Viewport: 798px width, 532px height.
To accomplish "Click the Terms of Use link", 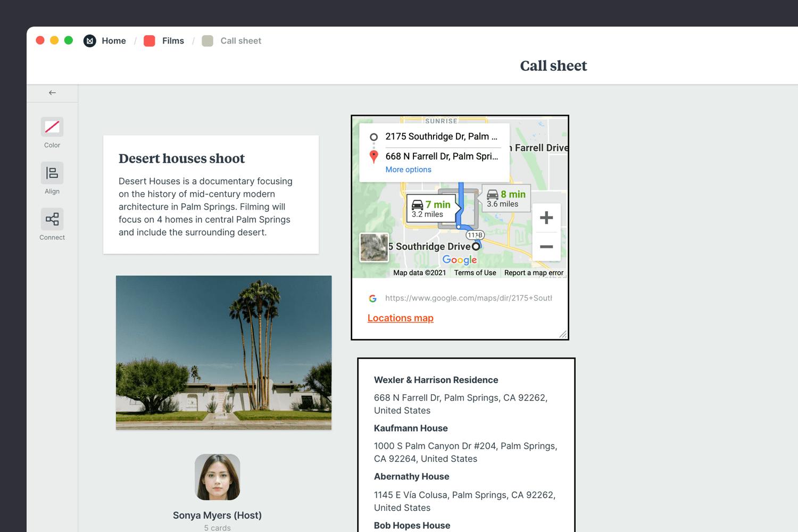I will point(475,273).
